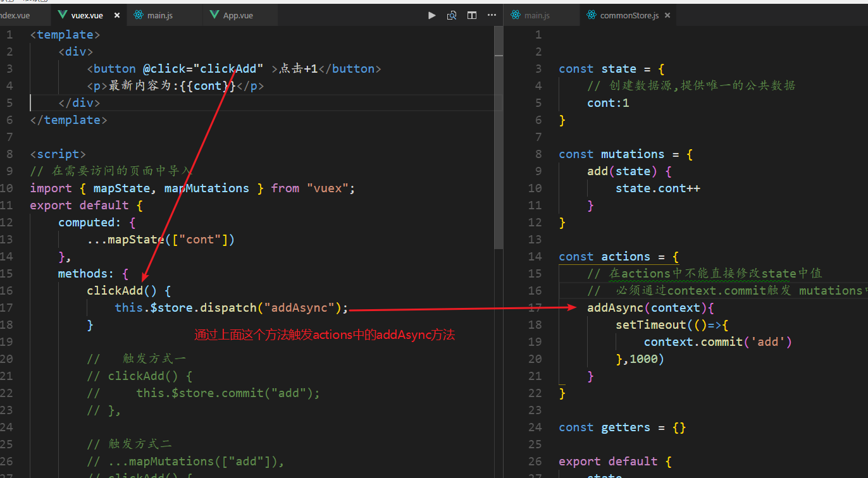Click the cont:1 property
The height and width of the screenshot is (478, 868).
608,102
